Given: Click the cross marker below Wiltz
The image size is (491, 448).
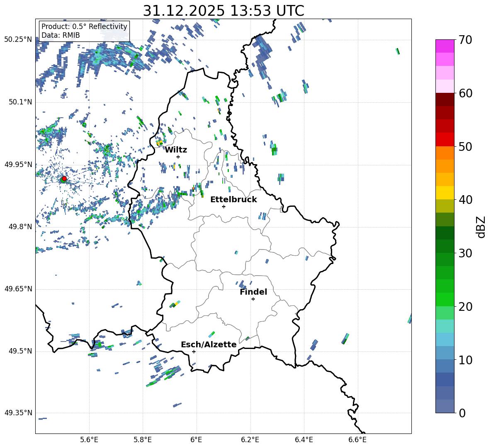Looking at the screenshot, I should point(178,157).
